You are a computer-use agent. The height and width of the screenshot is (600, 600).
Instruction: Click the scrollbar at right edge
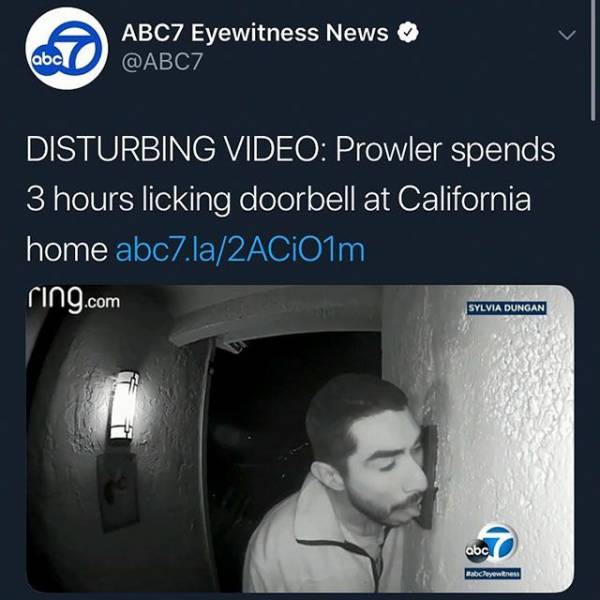pos(593,61)
